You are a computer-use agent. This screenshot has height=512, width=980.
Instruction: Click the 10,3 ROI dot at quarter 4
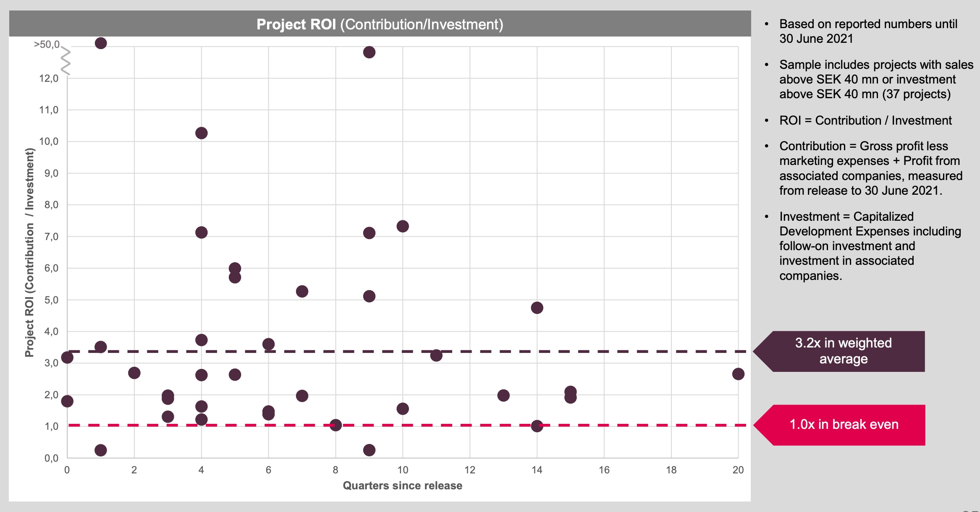pos(202,133)
